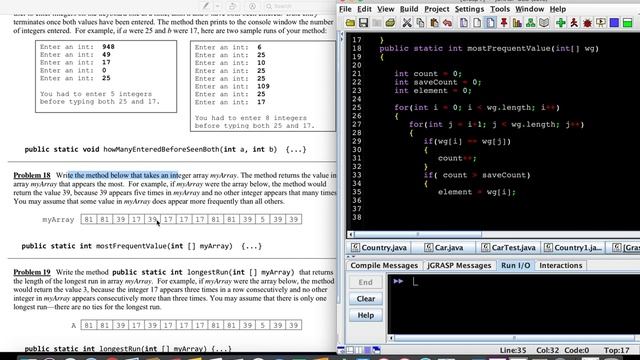Click the Open File folder icon
The image size is (640, 360).
point(350,23)
